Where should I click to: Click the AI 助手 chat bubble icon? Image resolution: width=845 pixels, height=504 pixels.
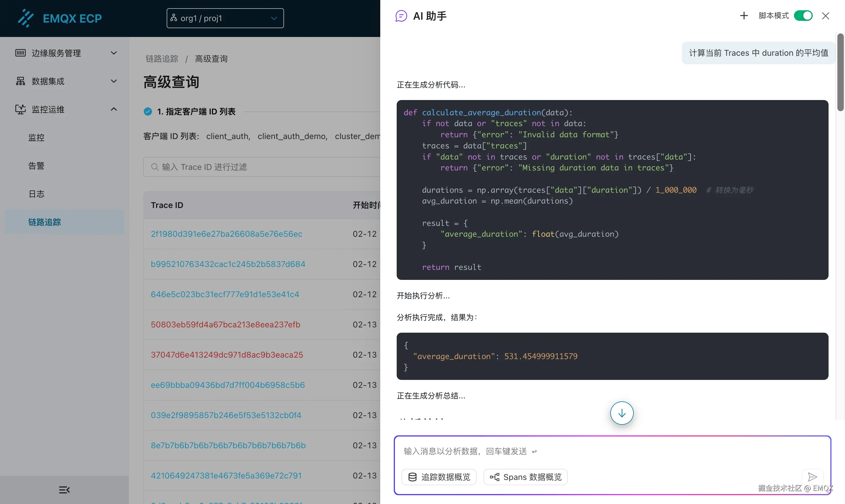[x=401, y=16]
